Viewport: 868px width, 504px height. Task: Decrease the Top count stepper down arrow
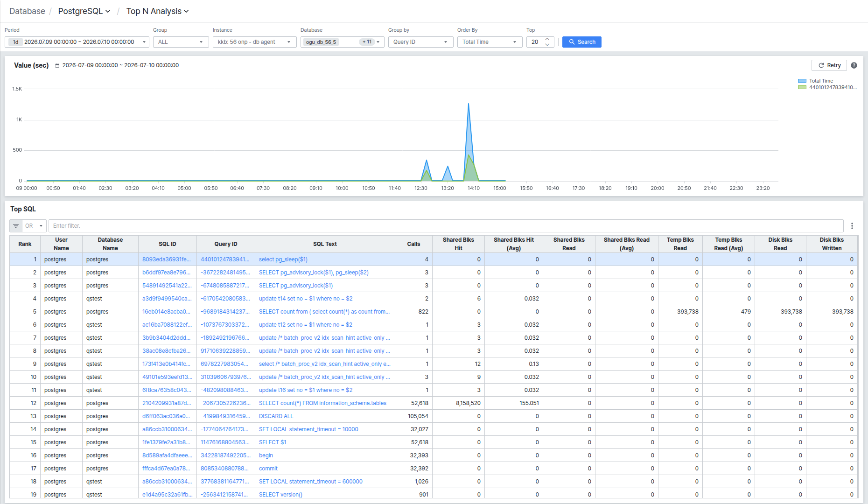pos(547,45)
